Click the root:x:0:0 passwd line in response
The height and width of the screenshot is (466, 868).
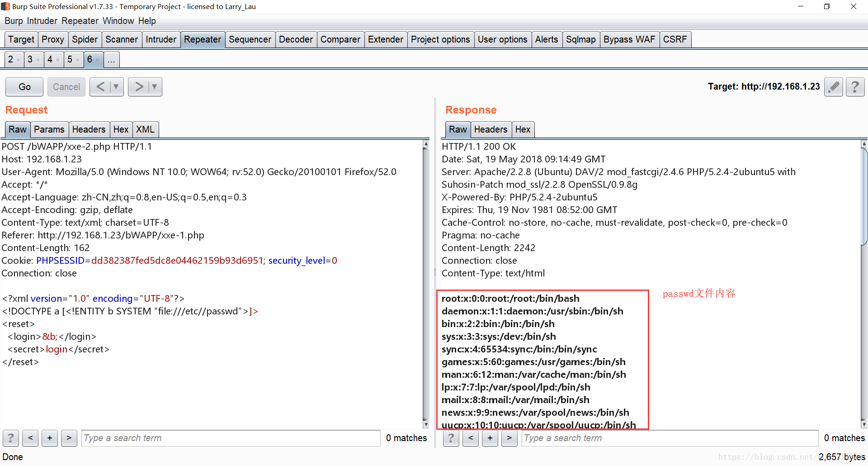coord(510,299)
